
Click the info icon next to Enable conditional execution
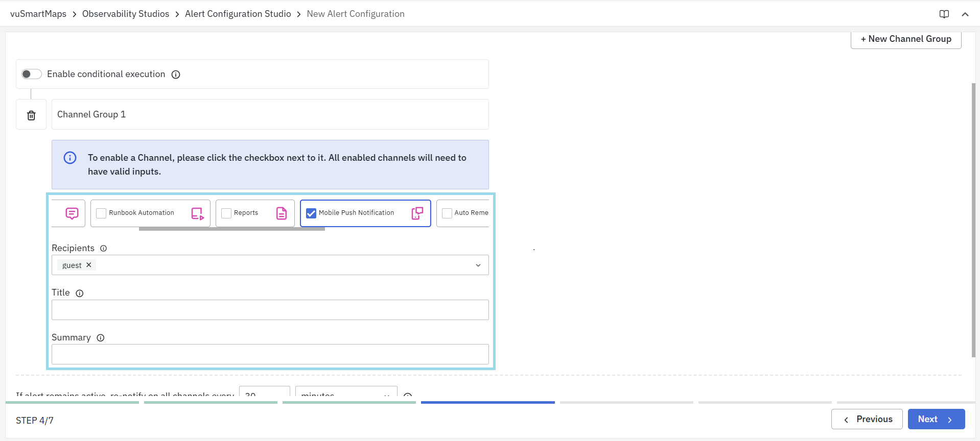coord(176,75)
